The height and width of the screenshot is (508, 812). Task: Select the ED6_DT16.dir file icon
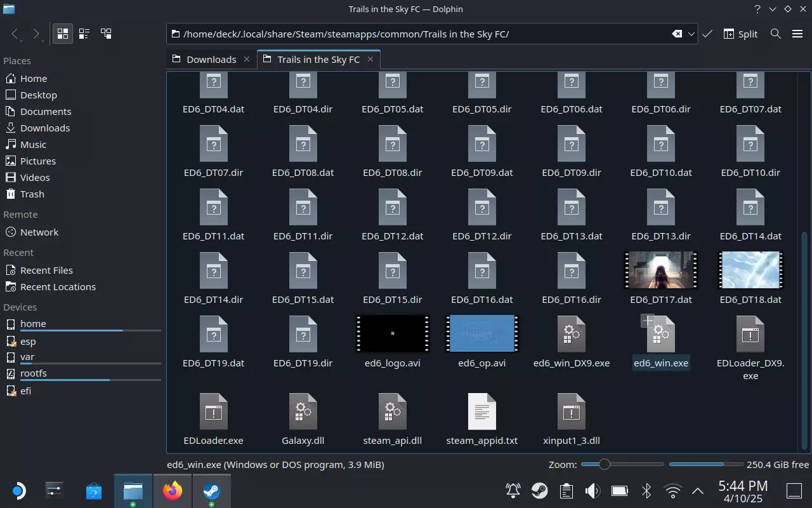point(572,271)
